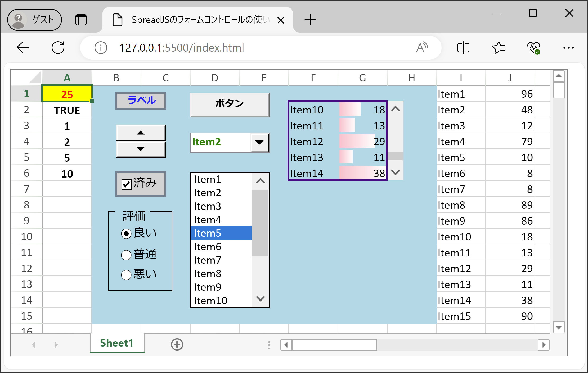Click the sheet vertical scrollbar up arrow
Screen dimensions: 588x373
click(559, 76)
